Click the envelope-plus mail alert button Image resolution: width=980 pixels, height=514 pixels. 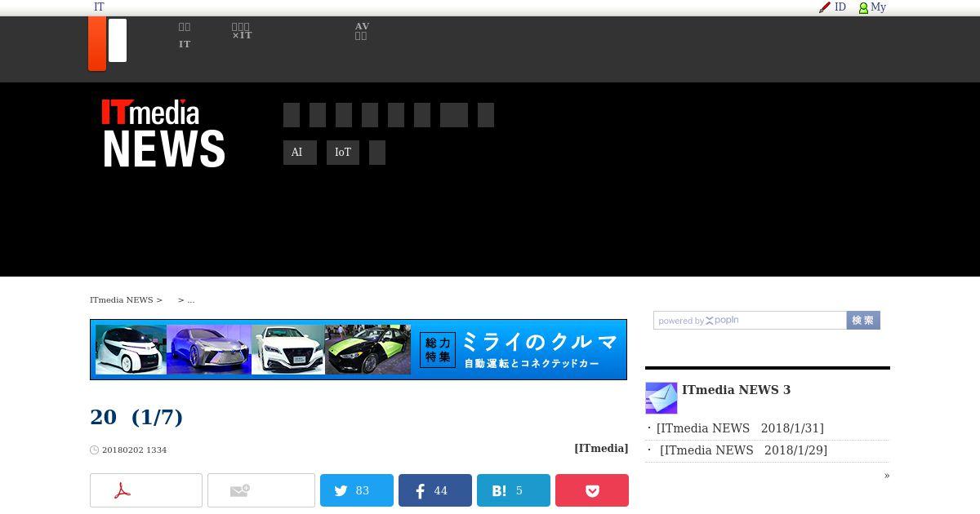coord(261,490)
